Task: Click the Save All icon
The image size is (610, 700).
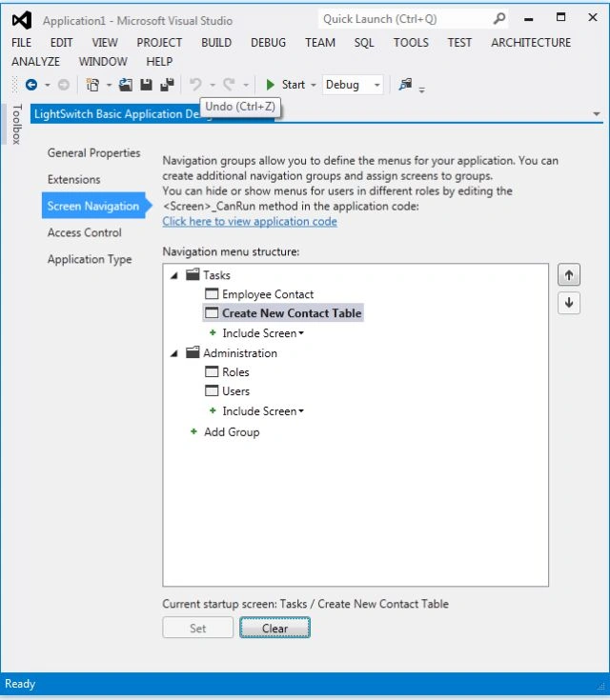Action: click(167, 85)
